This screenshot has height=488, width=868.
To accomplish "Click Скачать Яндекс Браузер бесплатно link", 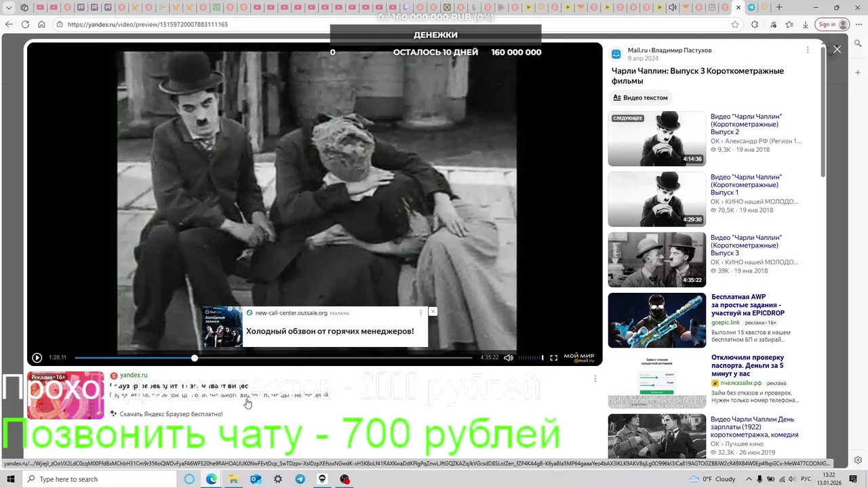I will (171, 413).
